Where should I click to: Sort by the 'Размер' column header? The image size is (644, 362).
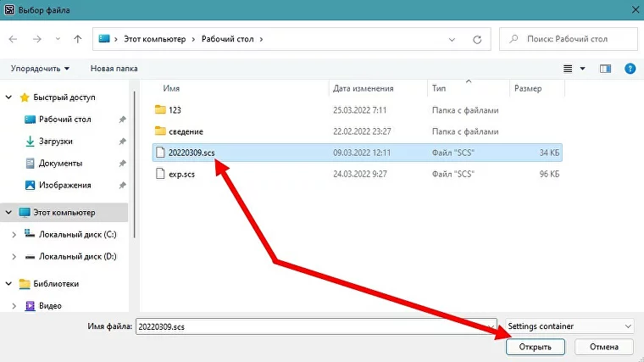[528, 88]
